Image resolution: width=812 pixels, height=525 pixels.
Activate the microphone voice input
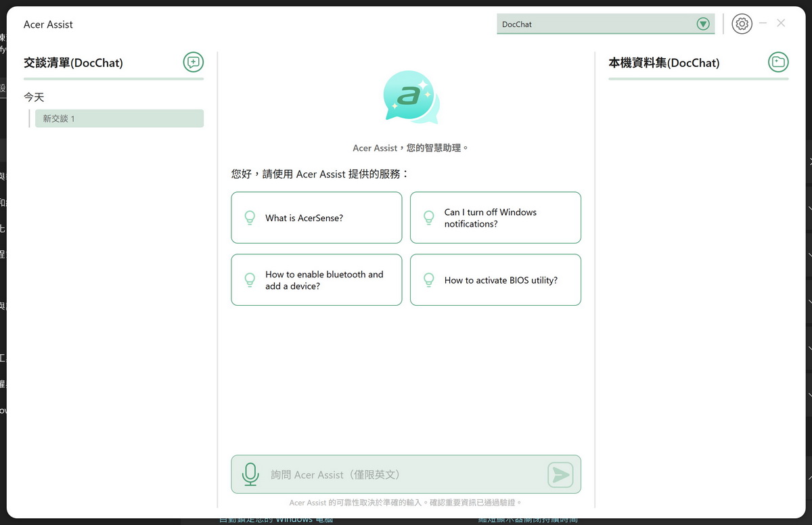coord(250,474)
